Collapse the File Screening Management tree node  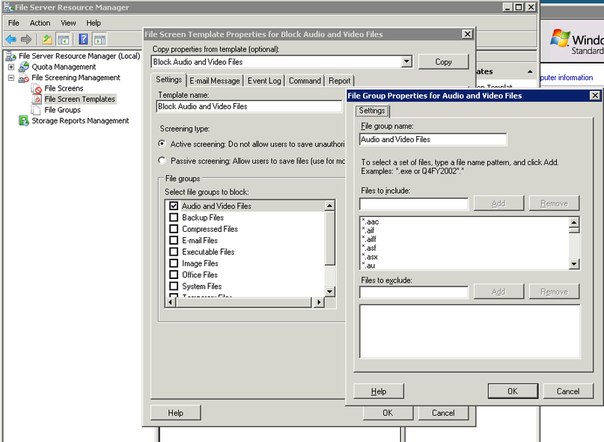tap(11, 78)
